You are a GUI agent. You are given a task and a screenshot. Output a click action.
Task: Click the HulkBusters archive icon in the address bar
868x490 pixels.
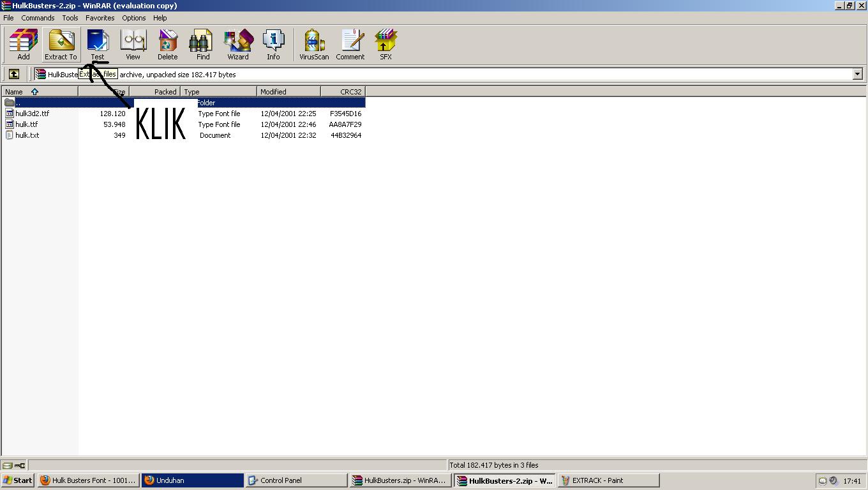point(41,75)
